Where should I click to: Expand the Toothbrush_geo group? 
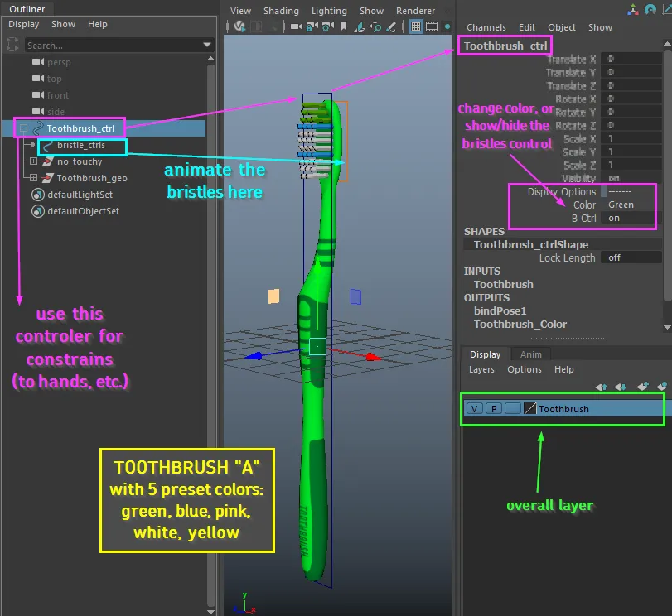tap(33, 178)
